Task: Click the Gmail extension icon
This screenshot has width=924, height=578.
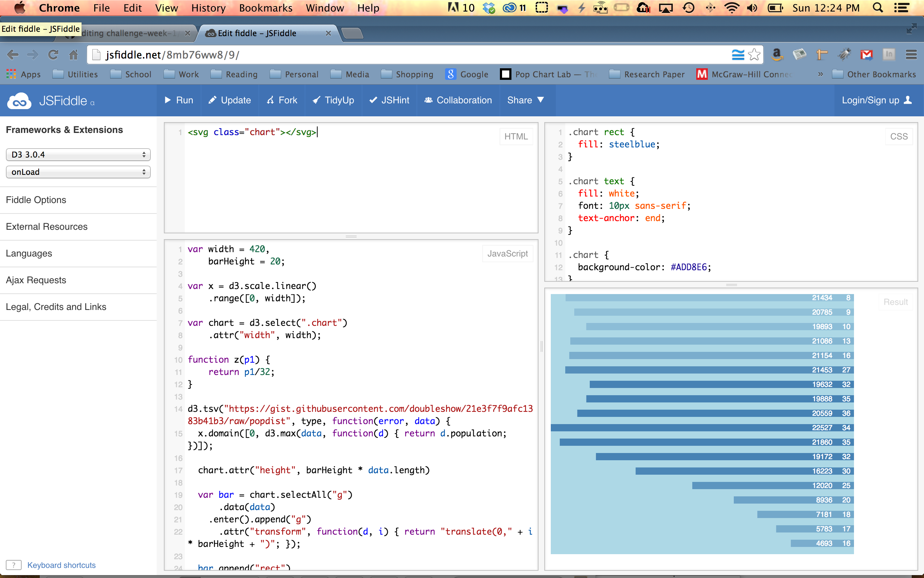Action: pyautogui.click(x=866, y=55)
